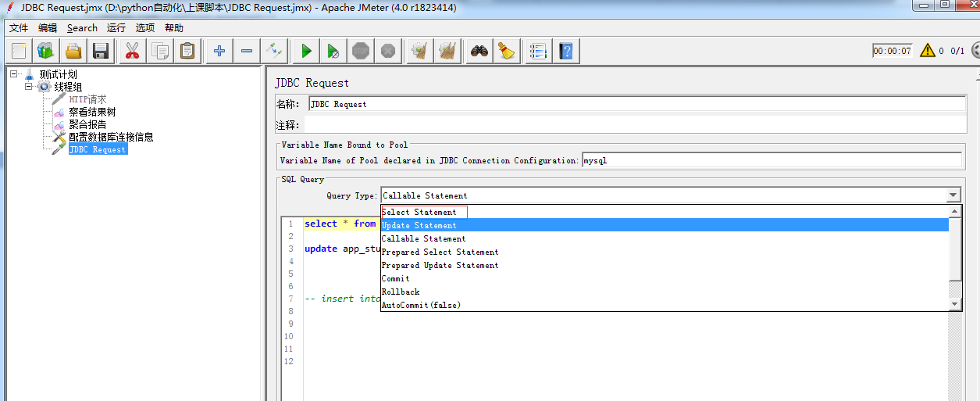This screenshot has height=401, width=980.
Task: Collapse the 线程组 tree node
Action: pos(28,87)
